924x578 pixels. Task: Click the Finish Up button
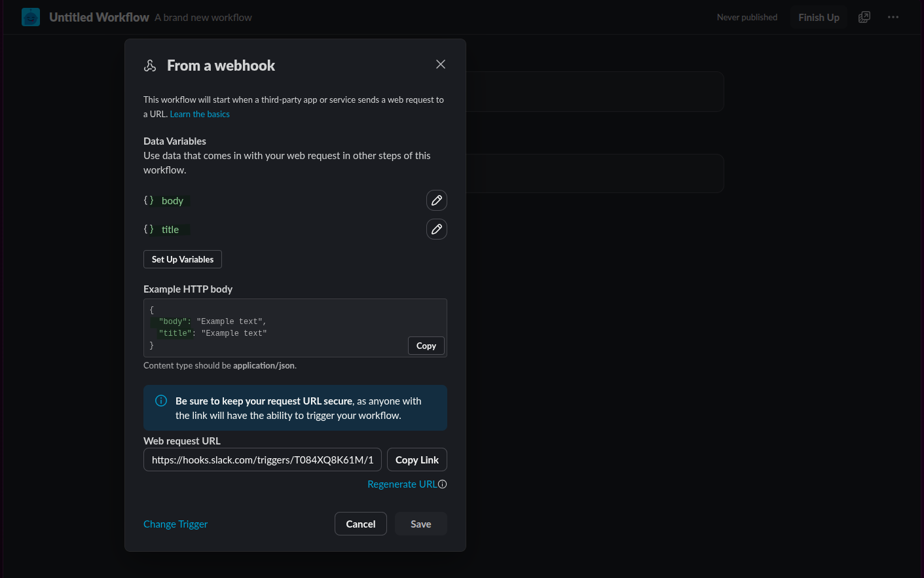[819, 17]
